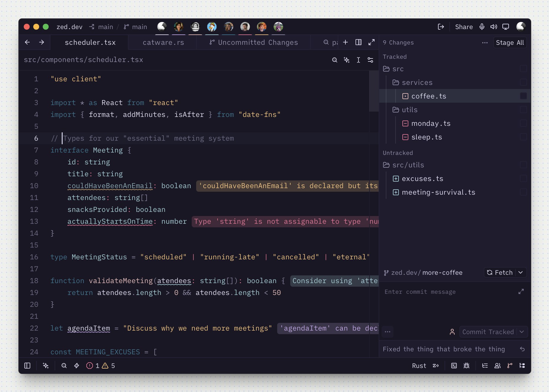Start screen sharing monitor icon
This screenshot has width=549, height=392.
506,27
